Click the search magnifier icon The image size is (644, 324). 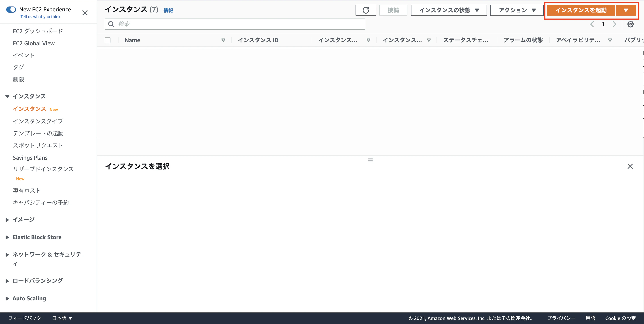click(x=111, y=24)
